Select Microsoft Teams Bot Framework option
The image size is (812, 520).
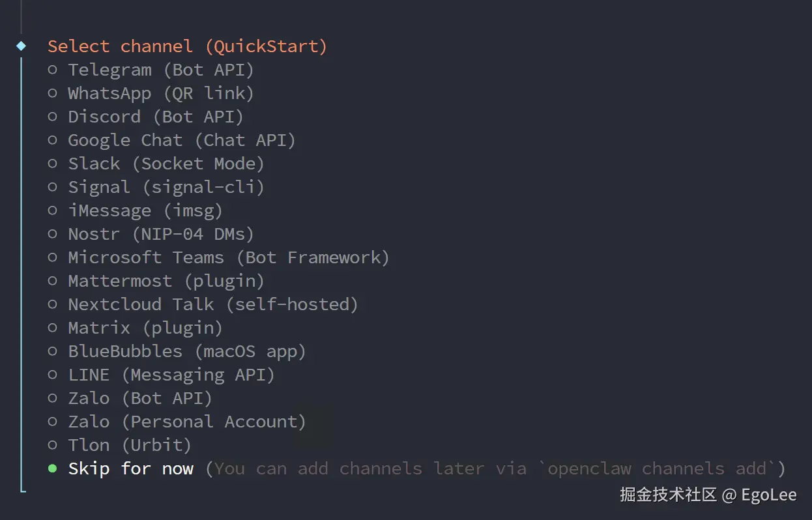(228, 257)
